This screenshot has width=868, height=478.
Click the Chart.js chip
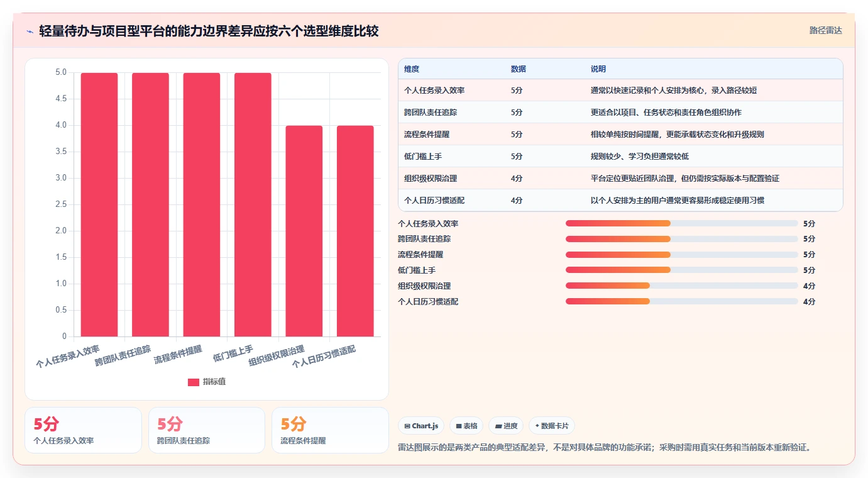tap(421, 426)
